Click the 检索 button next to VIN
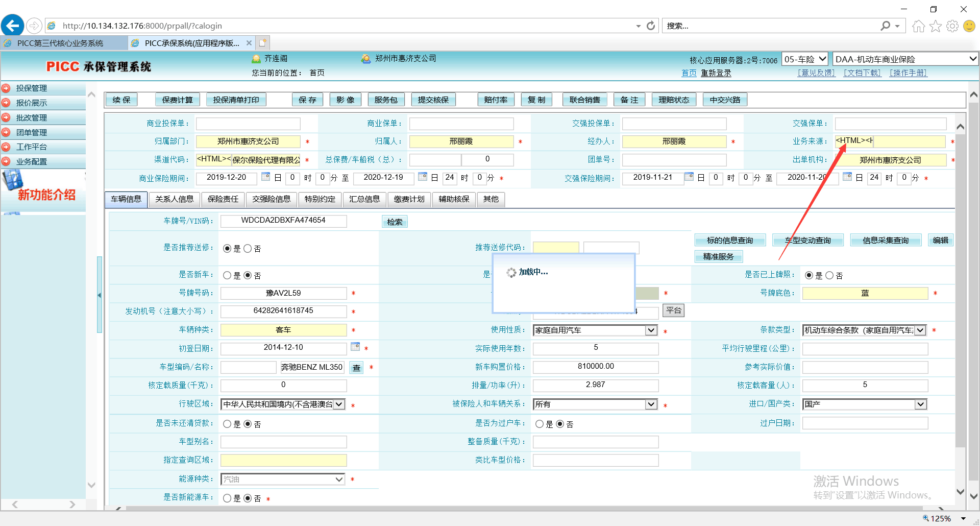980x526 pixels. click(394, 222)
